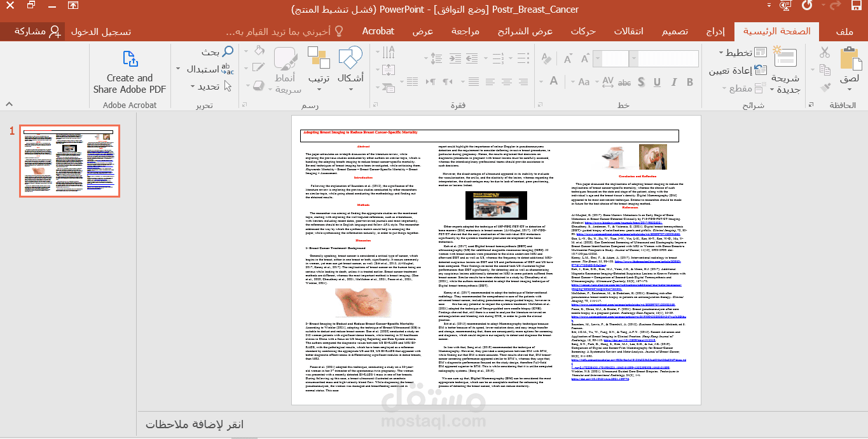Screen dimensions: 868x439
Task: Click the Shapes (أشكال) gallery icon
Action: tap(350, 58)
